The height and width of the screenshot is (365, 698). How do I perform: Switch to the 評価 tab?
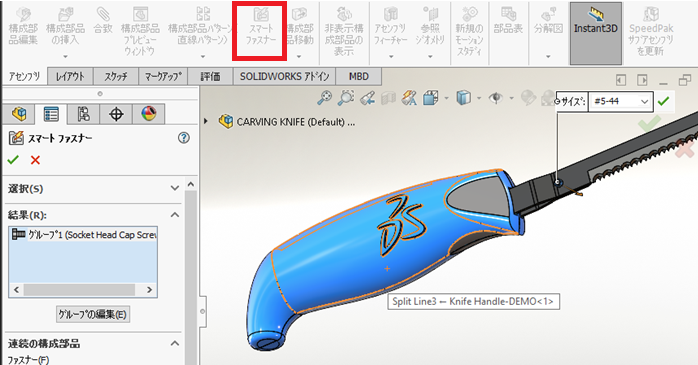(210, 76)
